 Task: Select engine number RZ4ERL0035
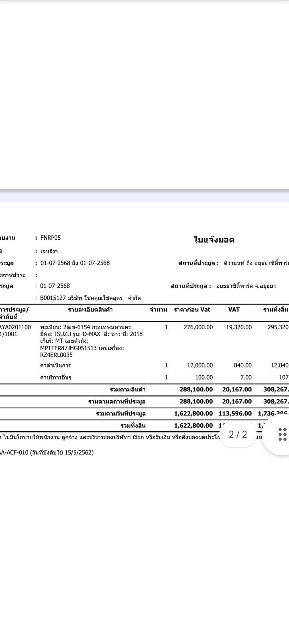click(56, 355)
